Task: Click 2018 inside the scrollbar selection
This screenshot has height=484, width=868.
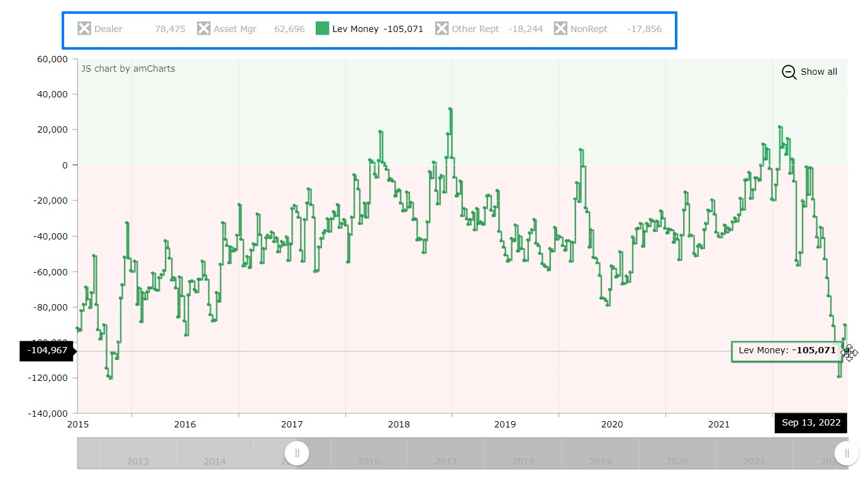Action: (x=523, y=461)
